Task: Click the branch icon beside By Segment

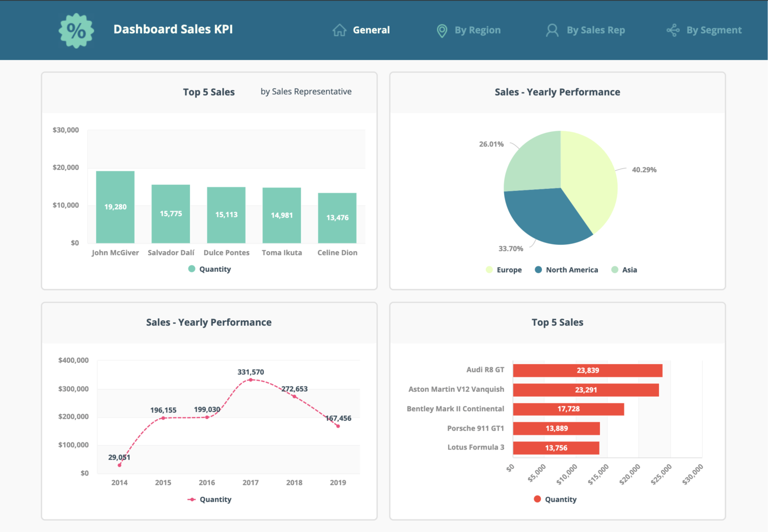Action: coord(673,30)
